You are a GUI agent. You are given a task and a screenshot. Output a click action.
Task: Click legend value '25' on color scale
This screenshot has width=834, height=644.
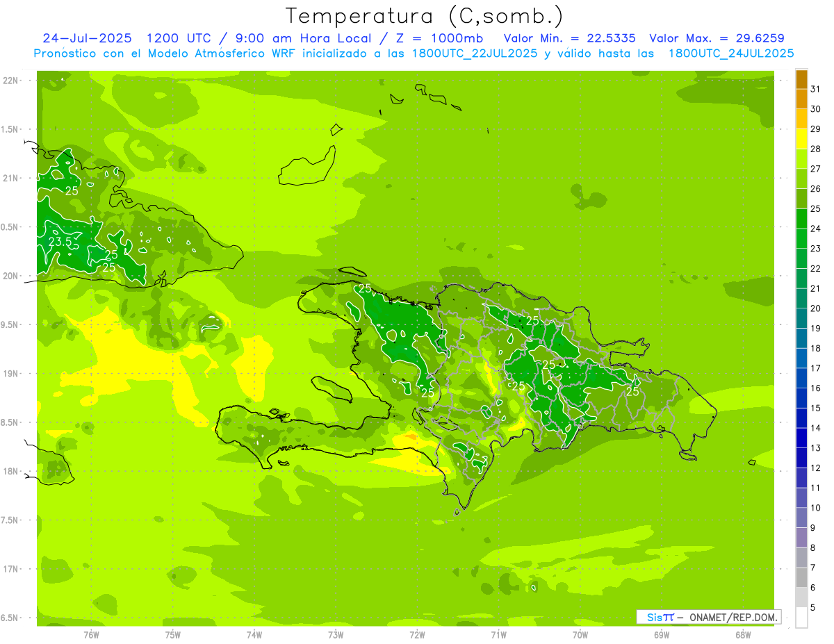tap(816, 208)
